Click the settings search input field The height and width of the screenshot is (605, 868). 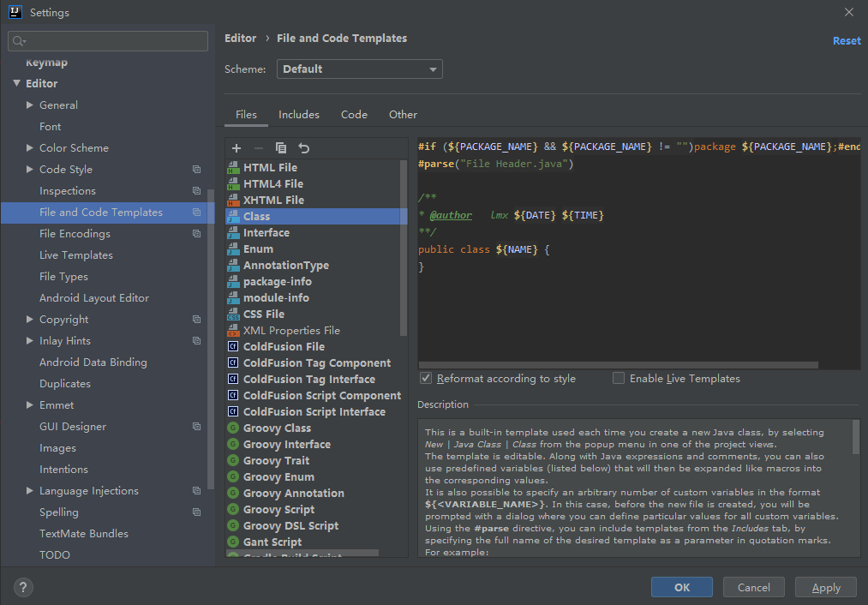(x=108, y=41)
